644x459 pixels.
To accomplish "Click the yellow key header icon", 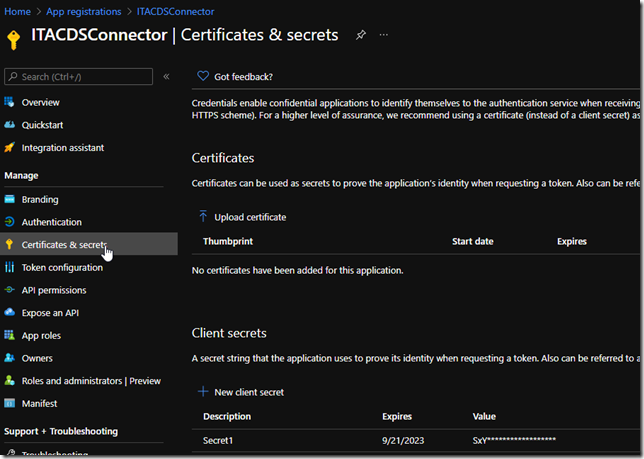I will [14, 40].
